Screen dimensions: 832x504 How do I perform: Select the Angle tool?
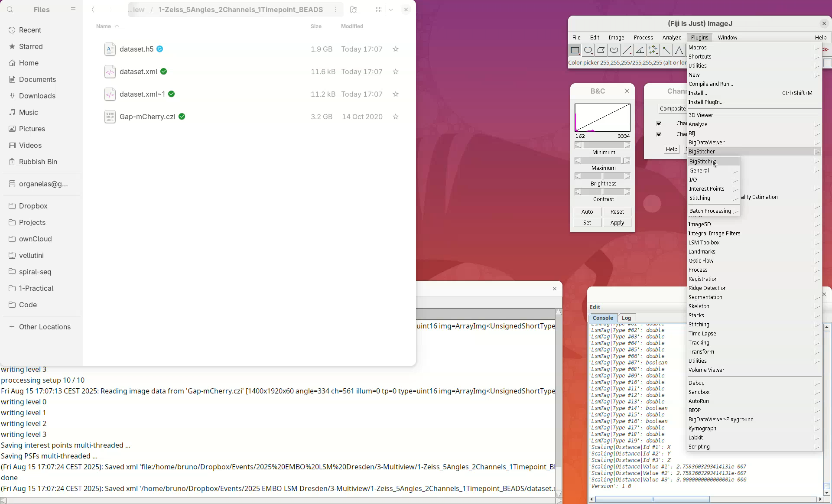640,50
